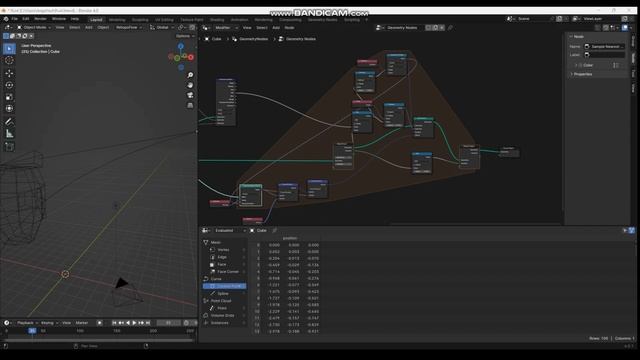Select Control Point under Curve

pos(225,287)
